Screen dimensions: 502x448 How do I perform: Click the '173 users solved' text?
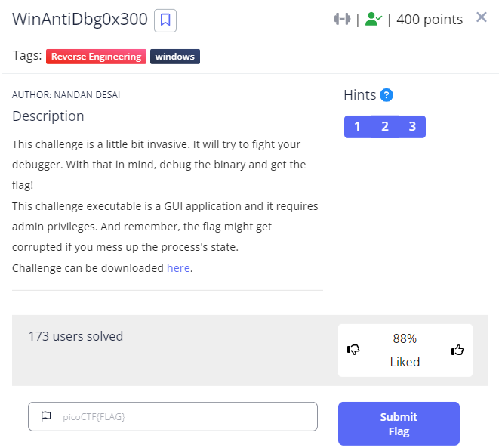[x=75, y=337]
